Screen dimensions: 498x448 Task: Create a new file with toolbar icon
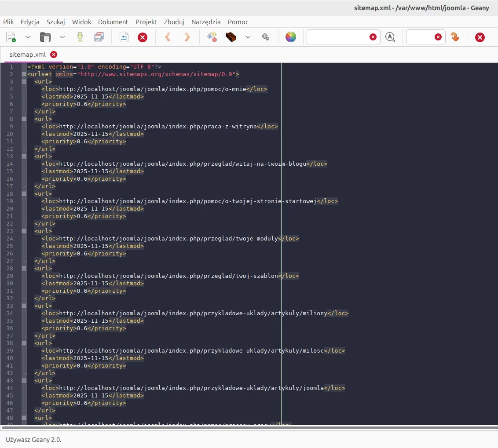click(11, 37)
